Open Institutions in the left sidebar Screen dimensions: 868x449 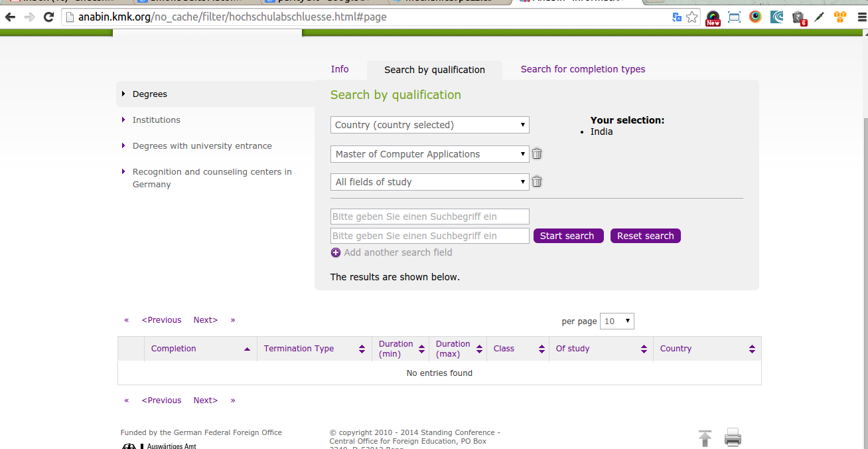click(x=157, y=120)
